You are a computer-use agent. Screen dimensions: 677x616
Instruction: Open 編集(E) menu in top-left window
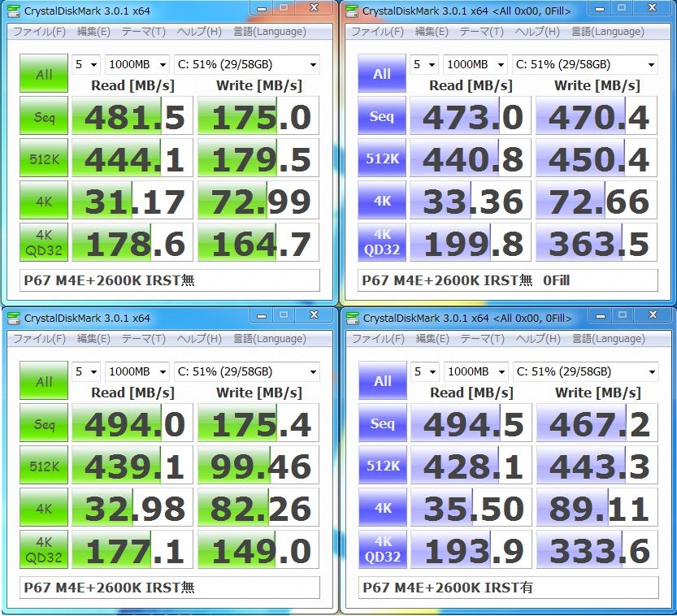tap(93, 32)
